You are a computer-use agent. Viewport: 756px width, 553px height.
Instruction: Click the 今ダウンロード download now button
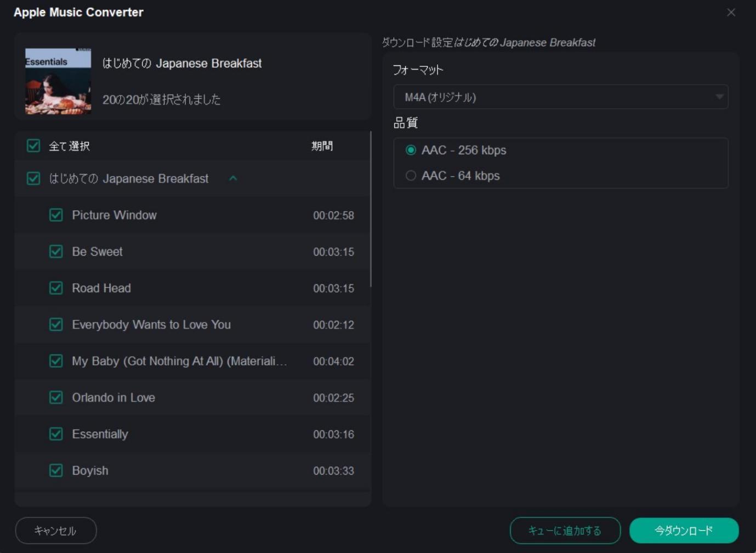coord(684,531)
